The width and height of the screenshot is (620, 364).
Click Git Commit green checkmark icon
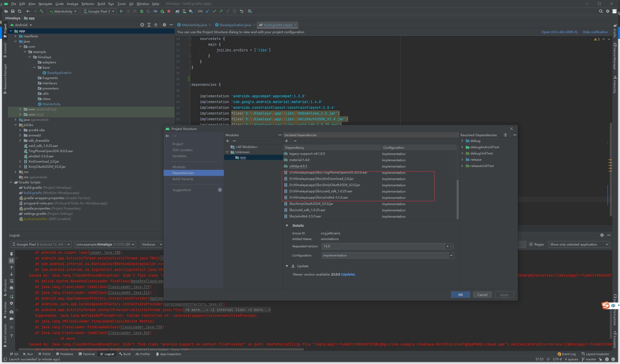[x=214, y=11]
